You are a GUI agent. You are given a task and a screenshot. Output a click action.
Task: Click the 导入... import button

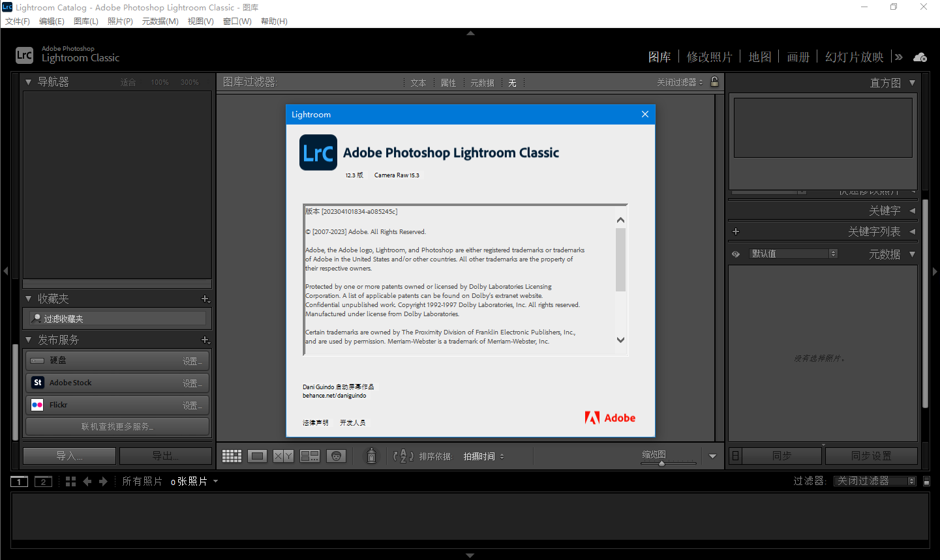click(69, 456)
